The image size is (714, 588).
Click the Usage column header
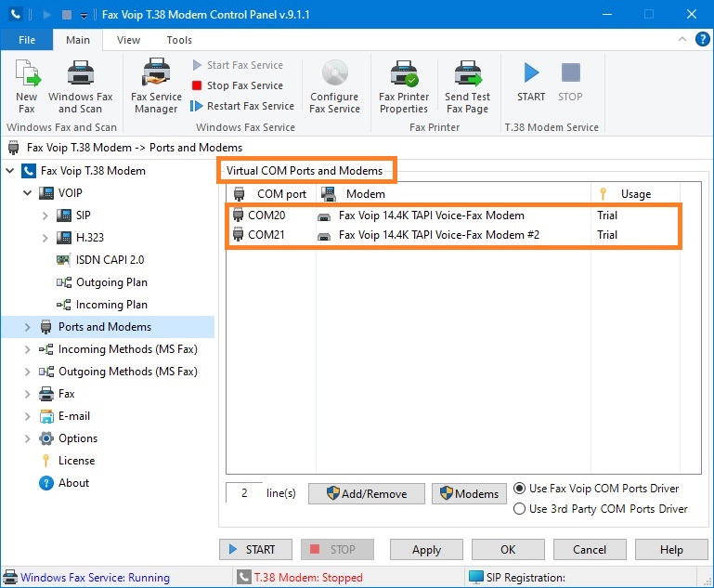pyautogui.click(x=636, y=194)
